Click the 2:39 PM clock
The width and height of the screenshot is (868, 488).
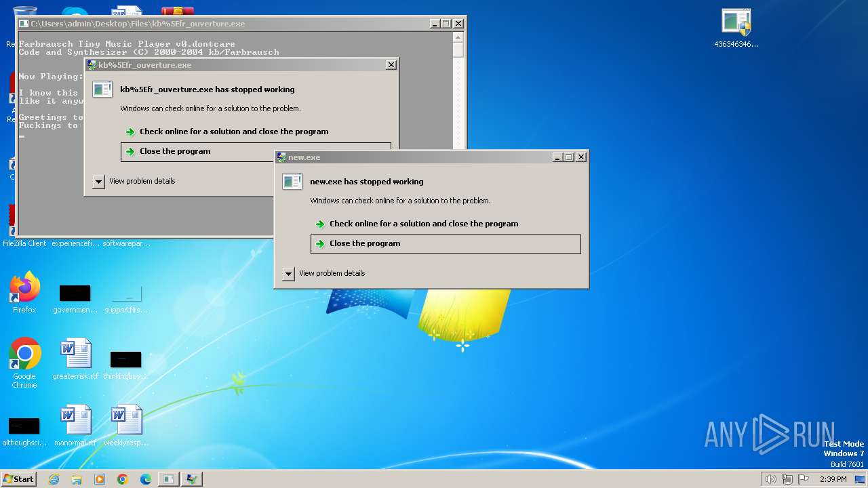(x=833, y=479)
